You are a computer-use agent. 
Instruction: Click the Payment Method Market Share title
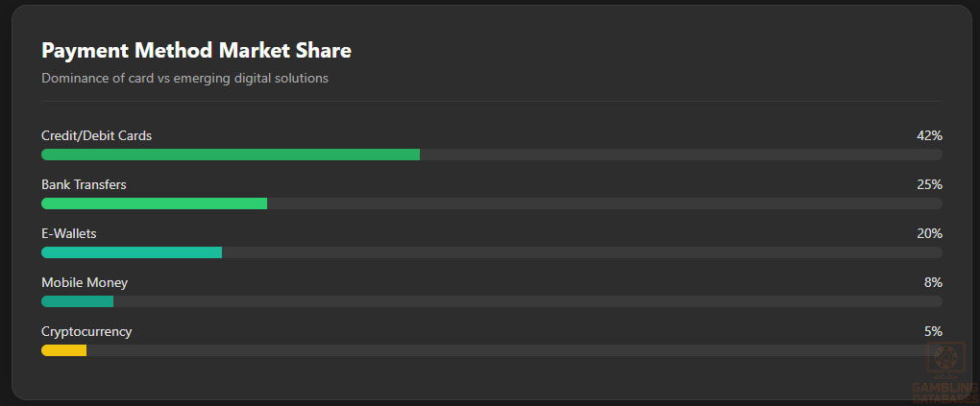pos(196,51)
